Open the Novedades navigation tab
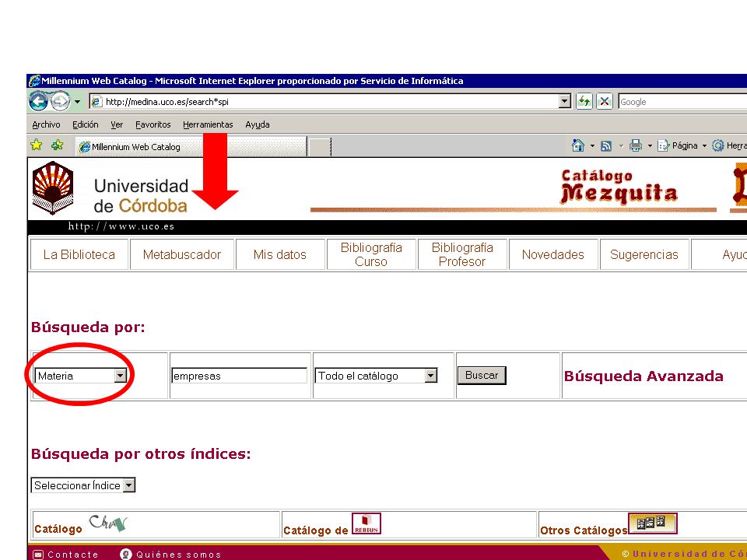 point(553,255)
